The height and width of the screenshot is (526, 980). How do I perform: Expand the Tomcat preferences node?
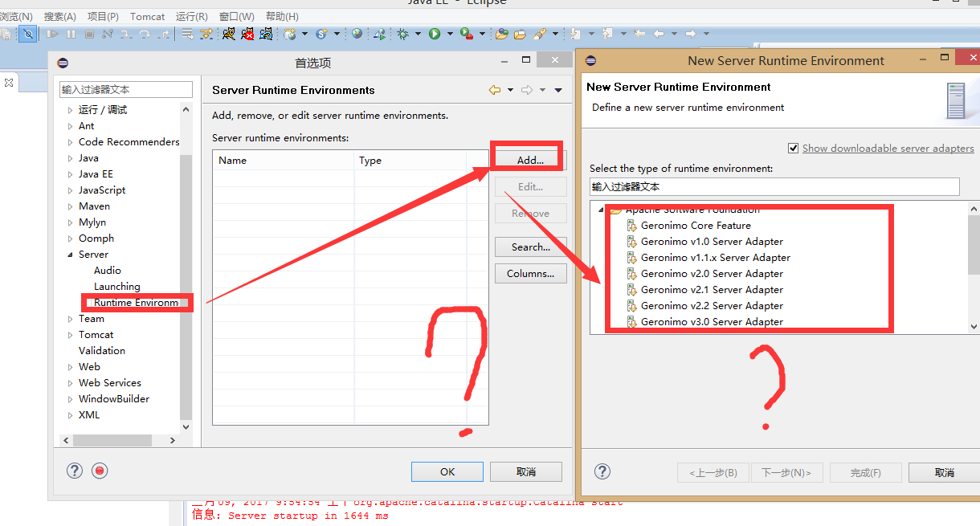coord(71,335)
